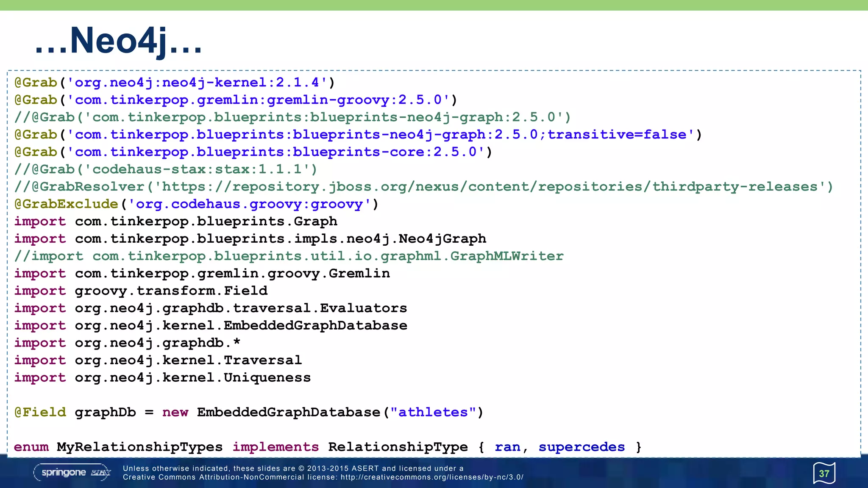Screen dimensions: 868x488
Task: Click the blueprints-core:2.5.0 Grab line
Action: pos(253,152)
